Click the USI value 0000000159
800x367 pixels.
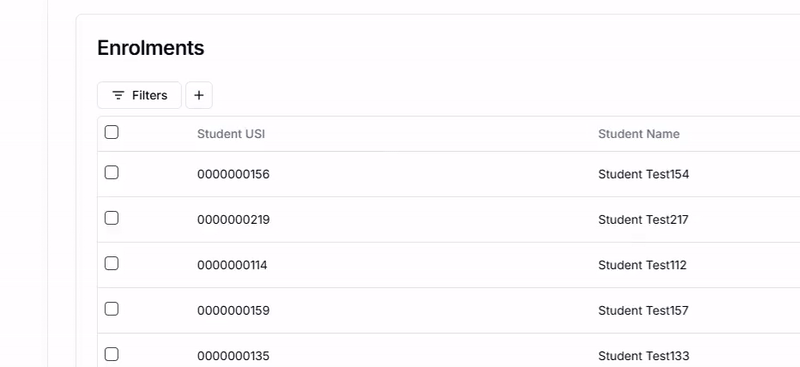(x=233, y=310)
